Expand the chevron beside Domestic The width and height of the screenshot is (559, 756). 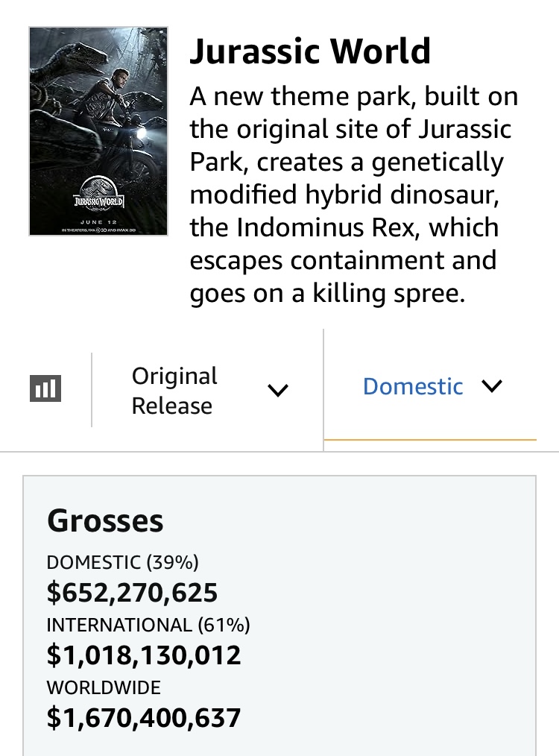click(491, 385)
